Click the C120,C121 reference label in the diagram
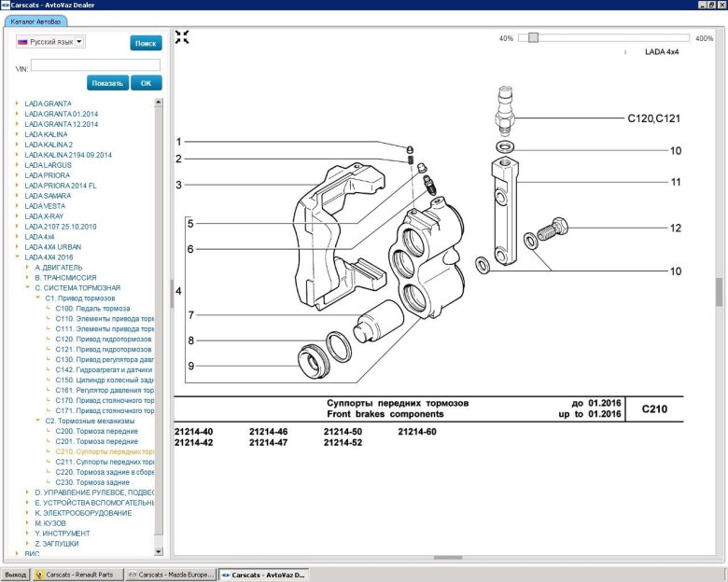This screenshot has height=582, width=728. coord(654,118)
